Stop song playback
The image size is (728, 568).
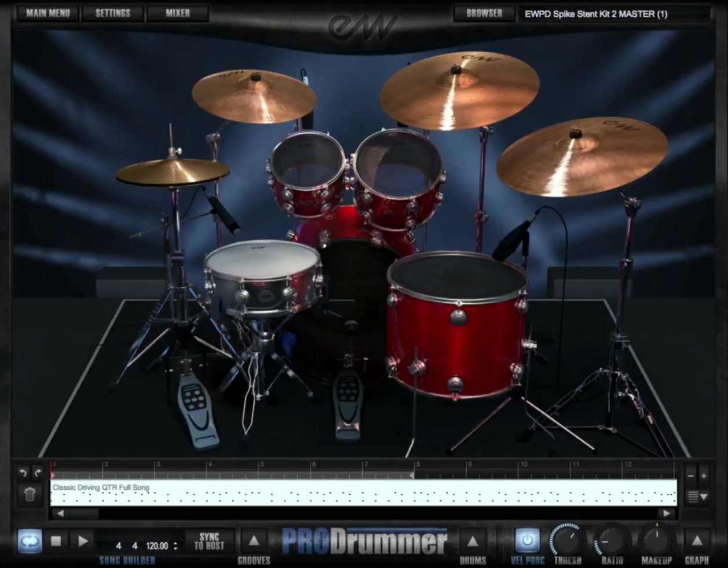[x=56, y=541]
